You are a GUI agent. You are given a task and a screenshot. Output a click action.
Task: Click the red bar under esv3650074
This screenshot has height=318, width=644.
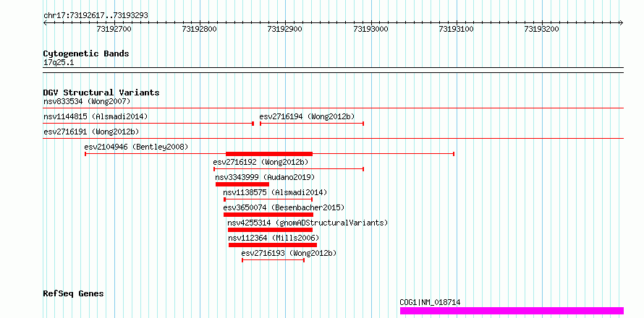268,215
